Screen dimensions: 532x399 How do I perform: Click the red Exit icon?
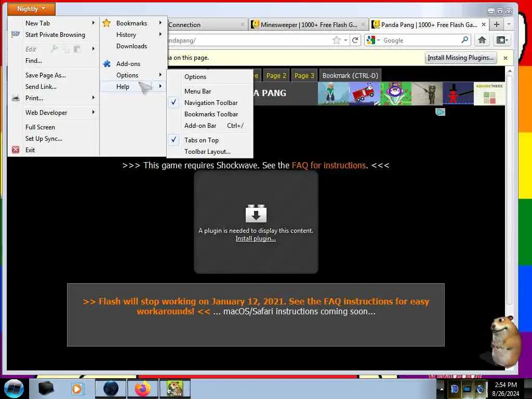(16, 150)
